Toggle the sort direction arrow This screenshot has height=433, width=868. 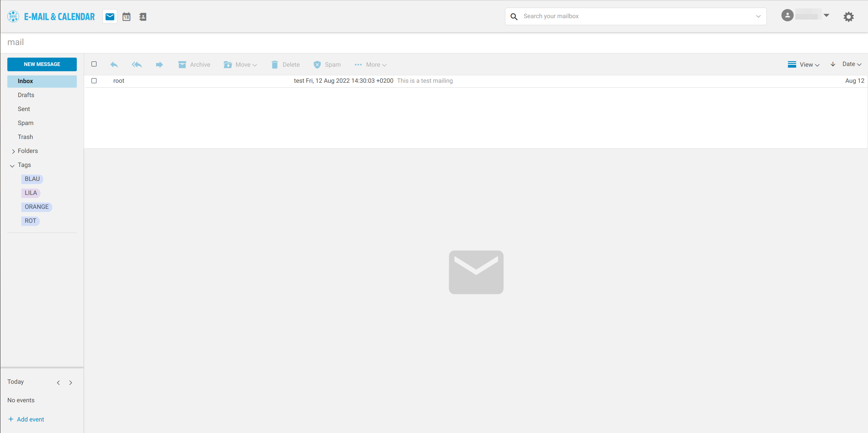click(x=833, y=64)
